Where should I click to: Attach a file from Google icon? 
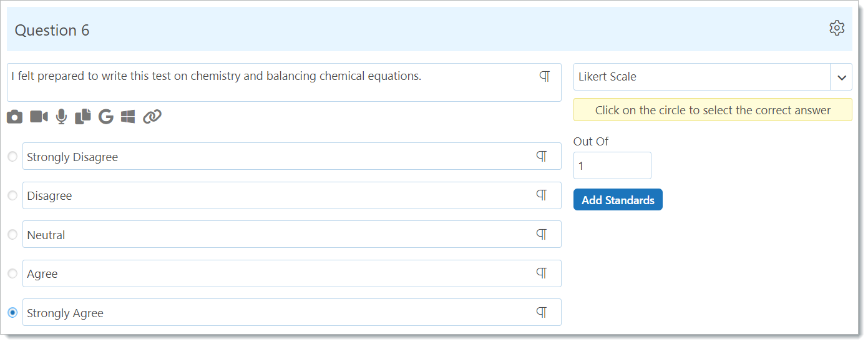pyautogui.click(x=106, y=117)
